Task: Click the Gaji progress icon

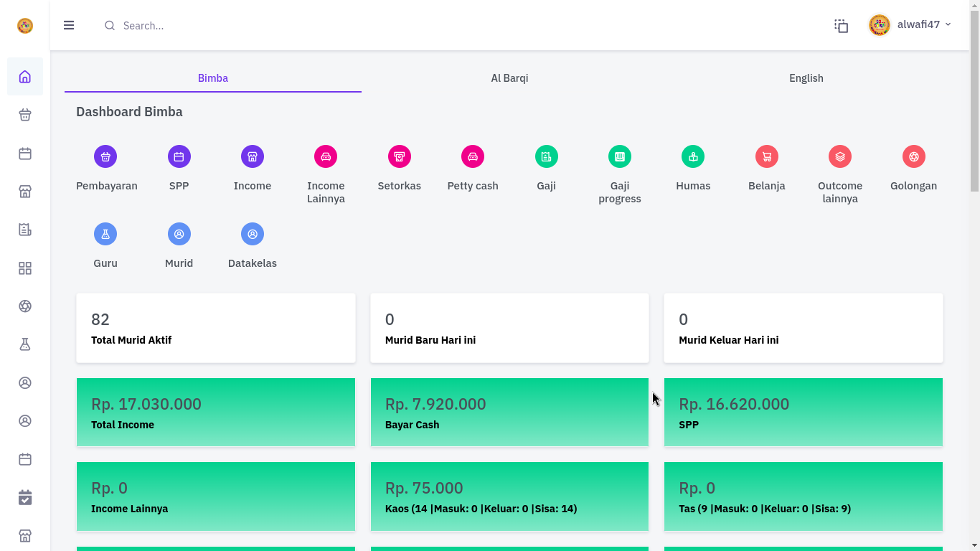Action: click(619, 156)
